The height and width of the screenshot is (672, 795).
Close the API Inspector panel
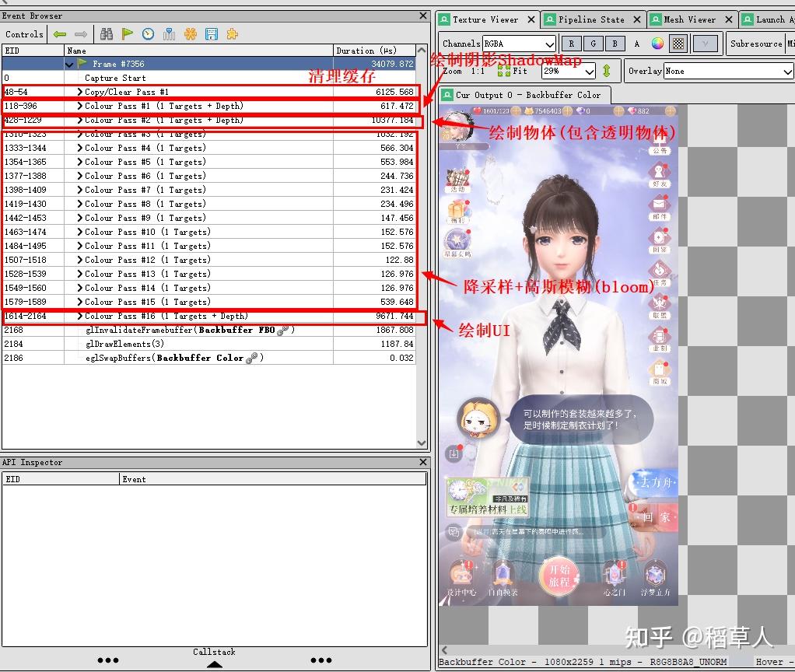[x=423, y=462]
